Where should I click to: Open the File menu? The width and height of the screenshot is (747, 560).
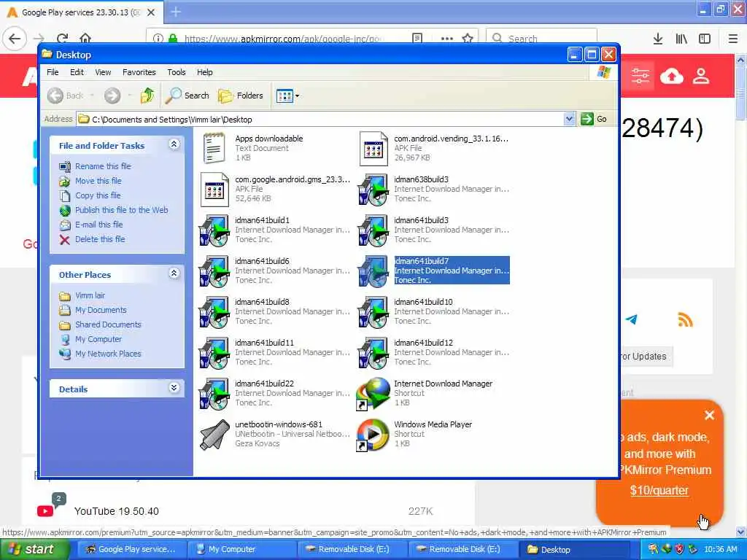53,72
